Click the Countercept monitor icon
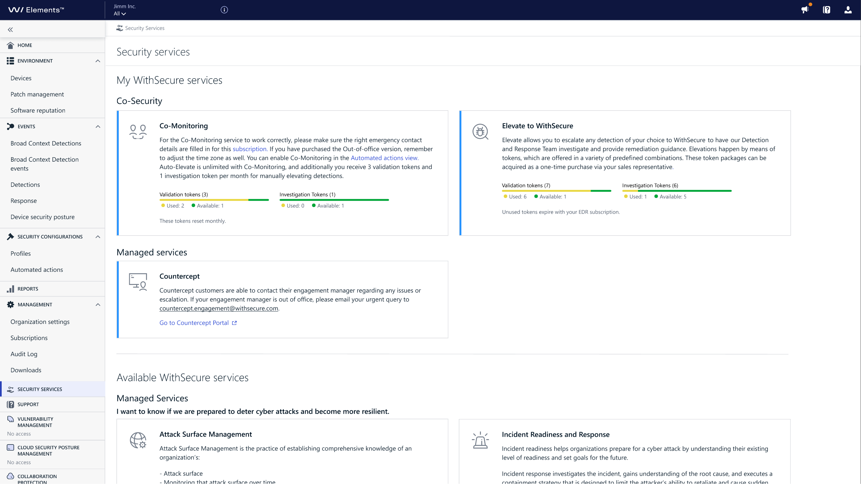Screen dimensions: 861x504 (x=138, y=282)
